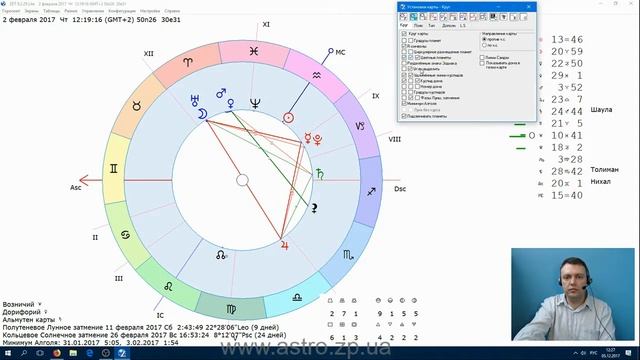Viewport: 640px width, 360px height.
Task: Click the Gemini sign glyph on the zodiac ring
Action: (x=113, y=169)
